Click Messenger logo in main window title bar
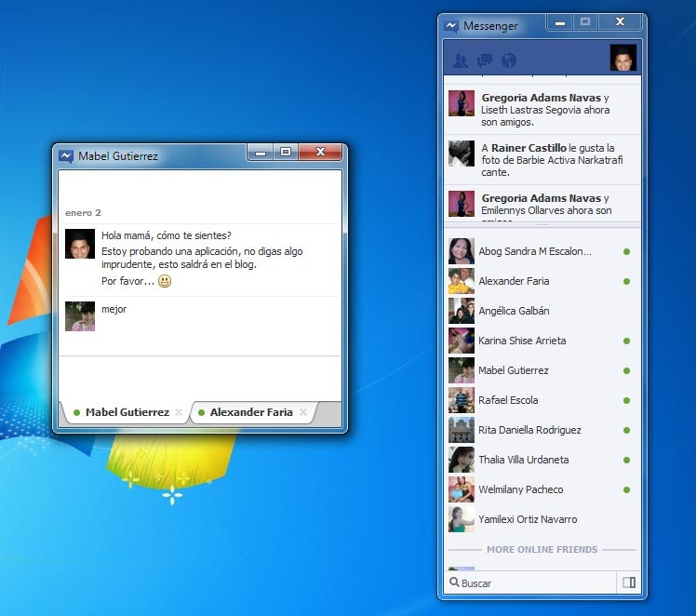 coord(451,26)
